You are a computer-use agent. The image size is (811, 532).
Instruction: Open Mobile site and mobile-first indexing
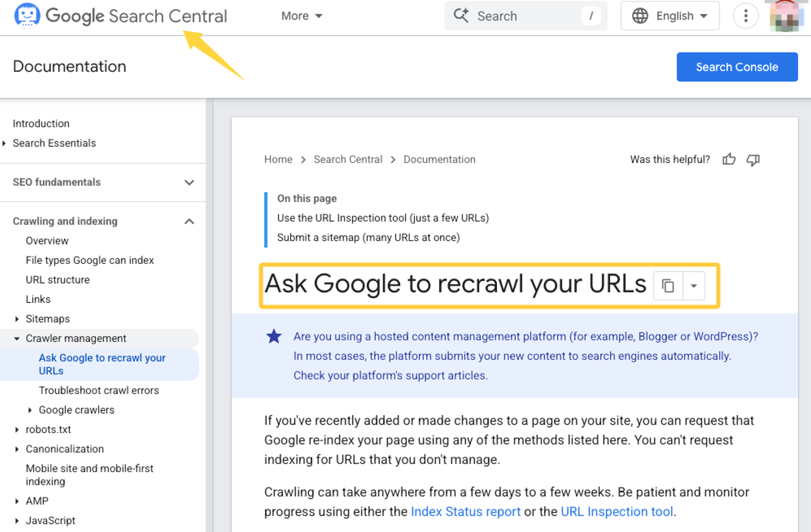pos(90,475)
